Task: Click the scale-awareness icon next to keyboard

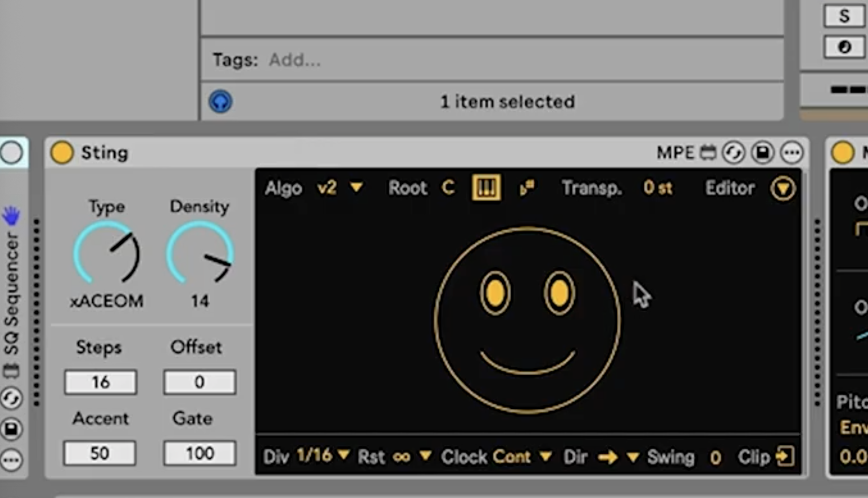Action: (x=527, y=188)
